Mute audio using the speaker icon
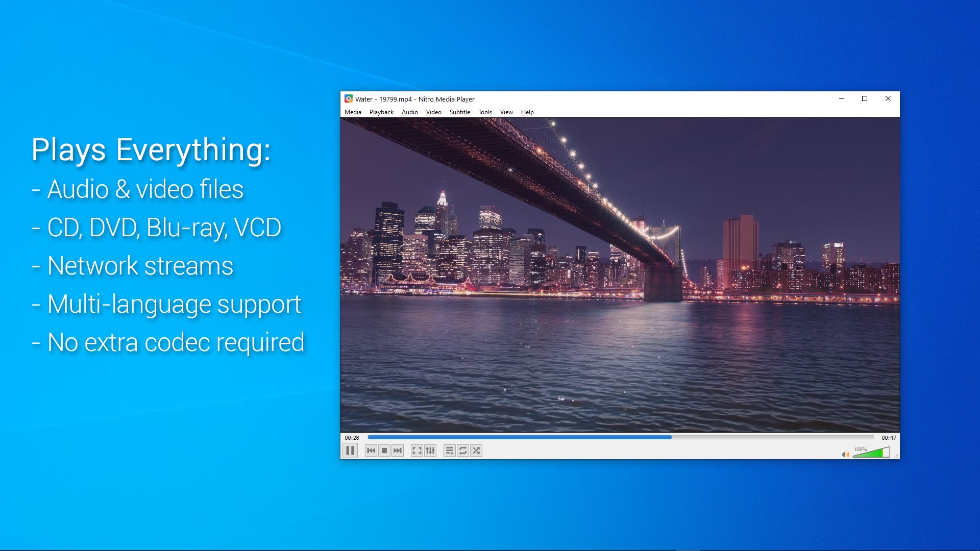Viewport: 980px width, 551px height. [x=845, y=454]
